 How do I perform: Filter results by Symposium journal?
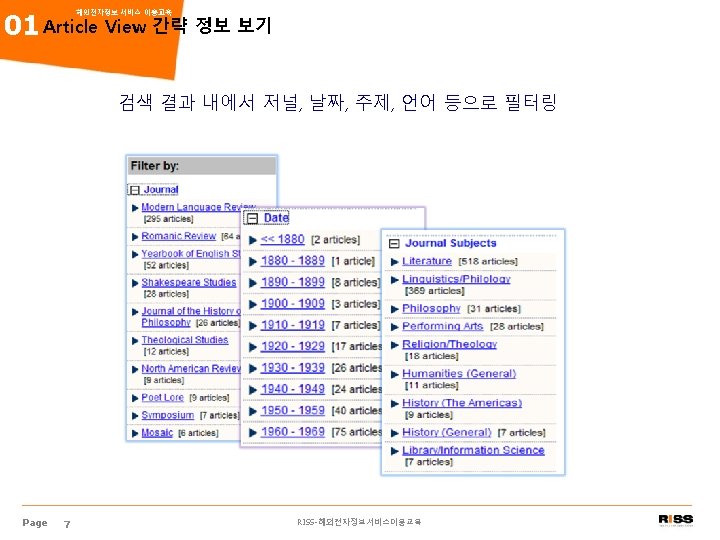coord(168,415)
